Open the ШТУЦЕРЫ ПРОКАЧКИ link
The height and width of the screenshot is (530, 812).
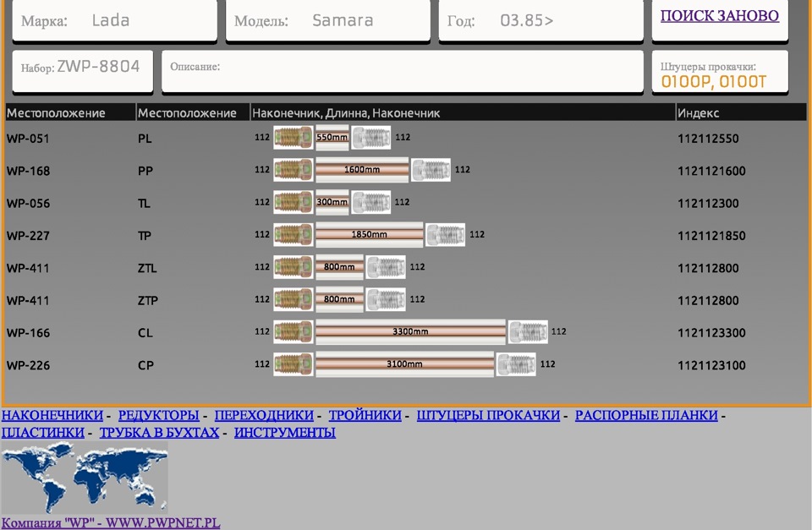[x=488, y=415]
